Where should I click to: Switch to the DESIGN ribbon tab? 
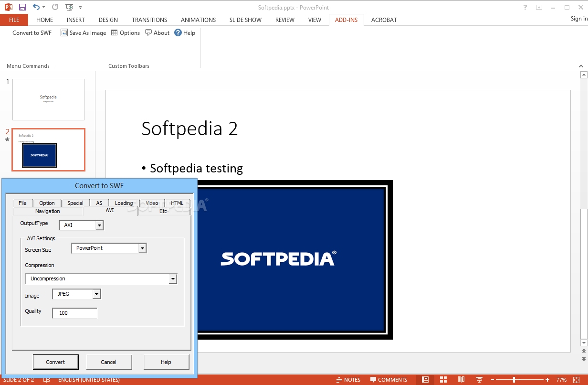point(108,20)
